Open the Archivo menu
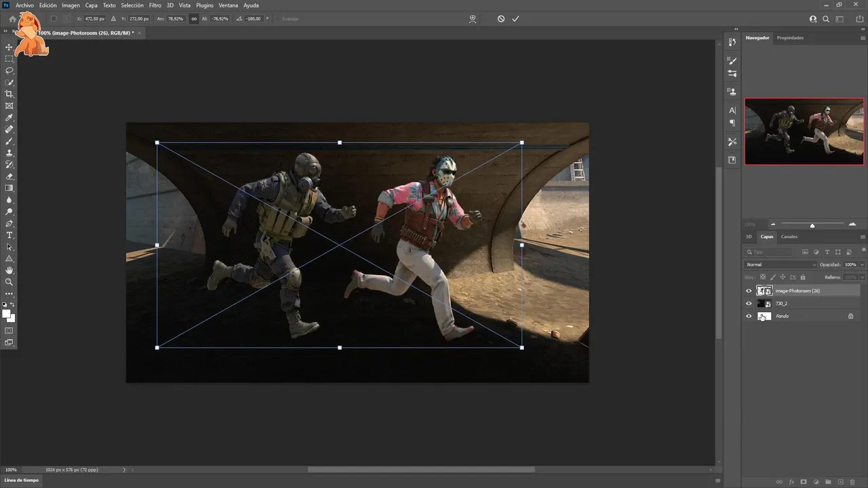Viewport: 868px width, 488px height. [24, 5]
